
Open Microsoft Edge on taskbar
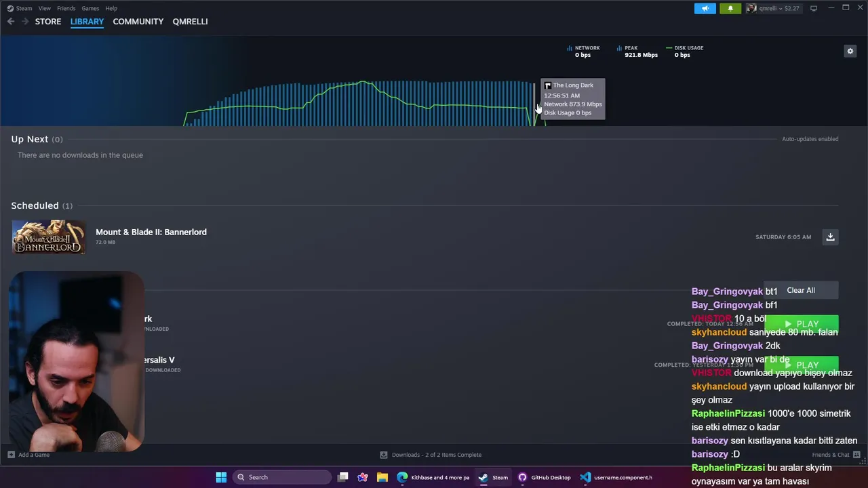click(434, 477)
